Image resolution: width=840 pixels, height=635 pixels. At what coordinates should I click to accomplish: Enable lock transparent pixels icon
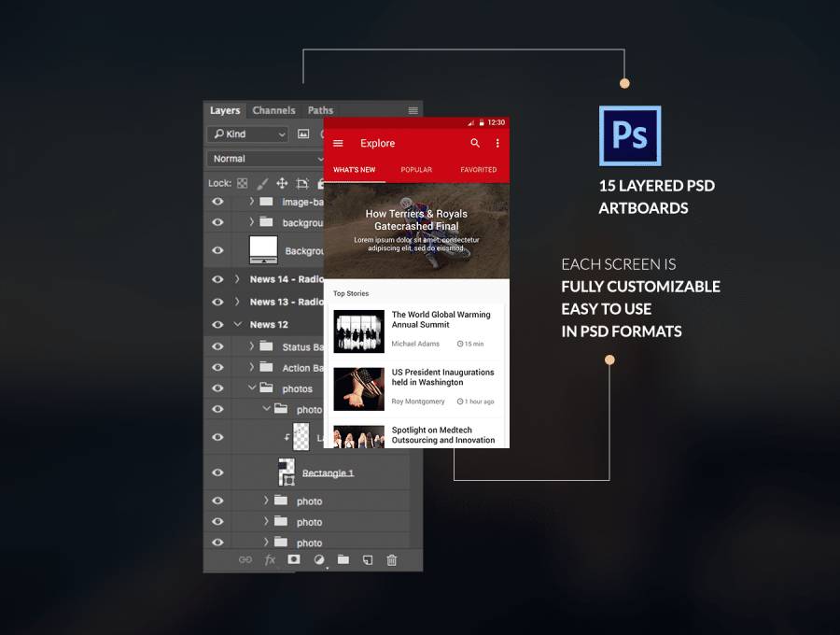point(242,183)
